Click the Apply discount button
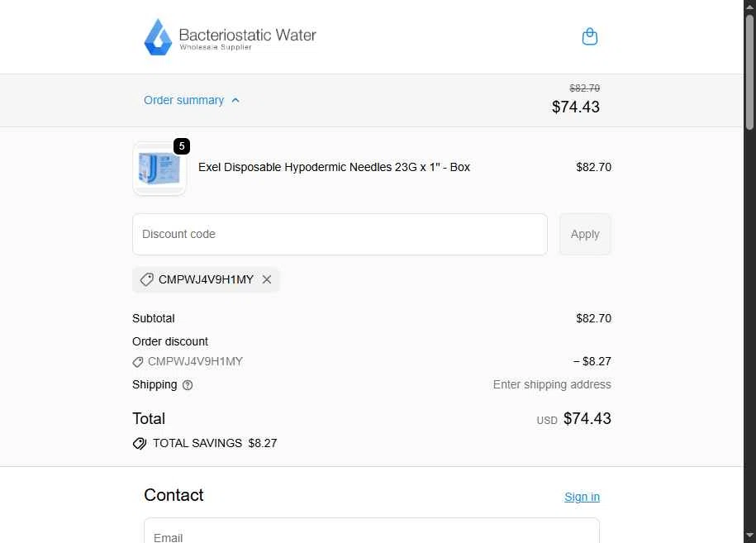This screenshot has height=543, width=756. 585,235
